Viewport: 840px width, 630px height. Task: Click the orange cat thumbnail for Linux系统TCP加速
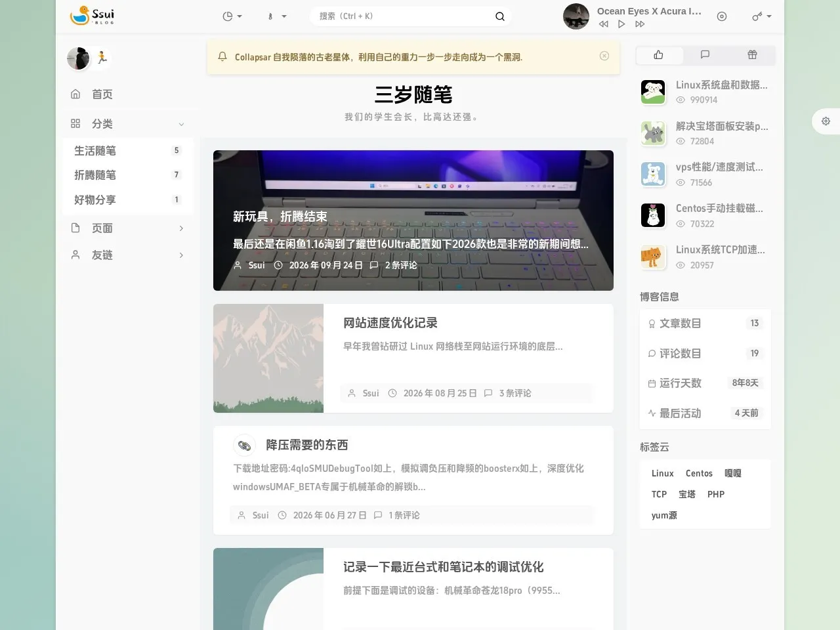pos(653,257)
